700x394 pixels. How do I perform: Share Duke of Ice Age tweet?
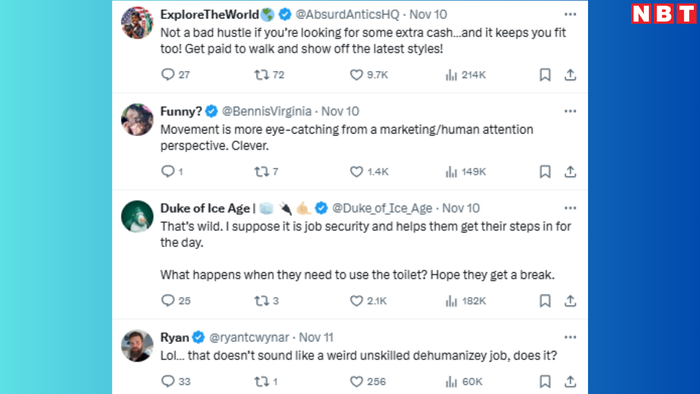pos(570,301)
